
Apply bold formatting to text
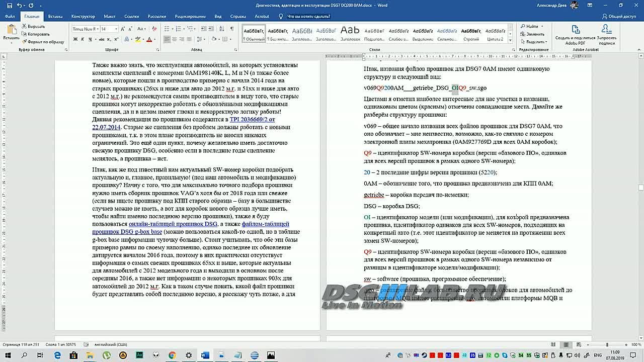(75, 39)
